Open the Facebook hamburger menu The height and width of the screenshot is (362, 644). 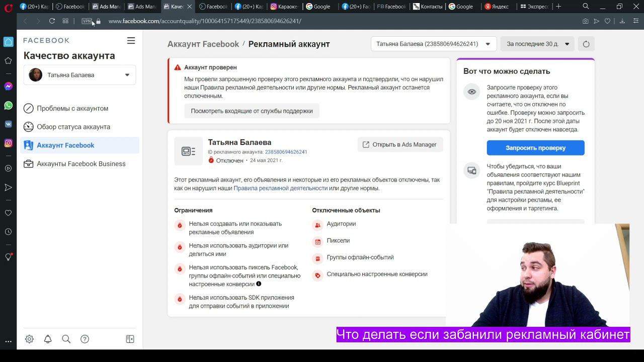(131, 41)
